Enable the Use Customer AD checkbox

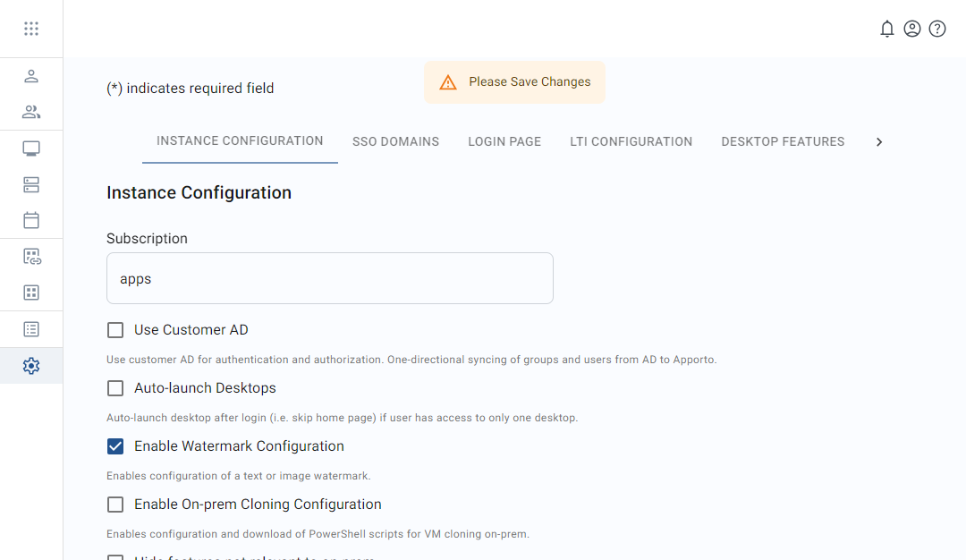114,329
